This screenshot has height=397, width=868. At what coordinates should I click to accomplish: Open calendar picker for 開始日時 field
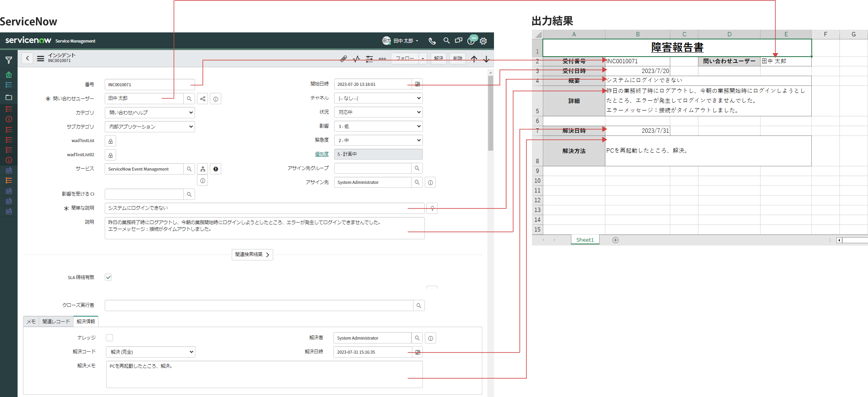[417, 84]
